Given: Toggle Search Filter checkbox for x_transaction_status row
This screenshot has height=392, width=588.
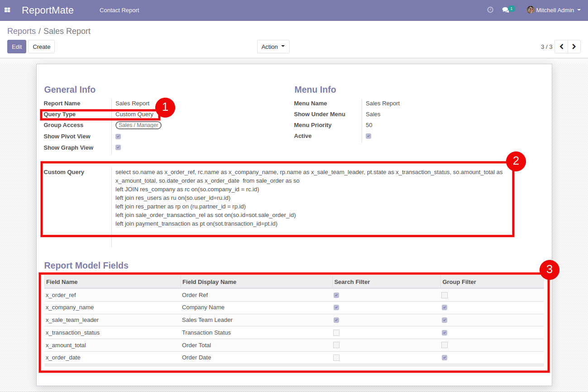Looking at the screenshot, I should click(x=336, y=333).
